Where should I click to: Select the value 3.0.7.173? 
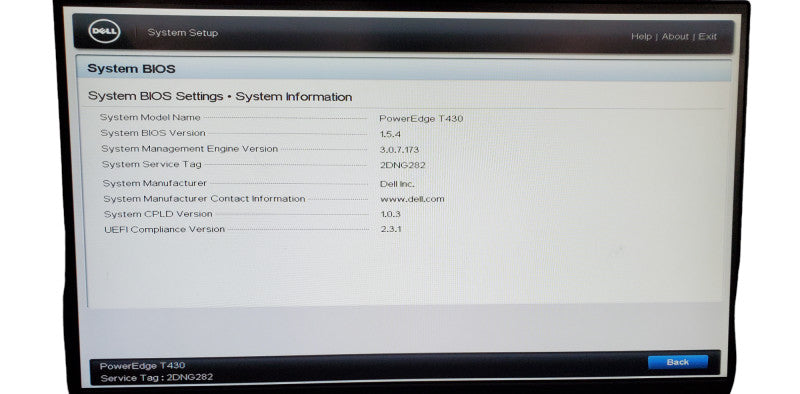[399, 150]
